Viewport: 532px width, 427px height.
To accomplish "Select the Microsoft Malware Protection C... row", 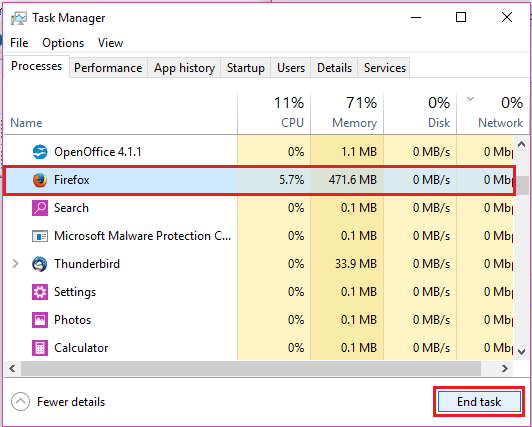I will [142, 236].
